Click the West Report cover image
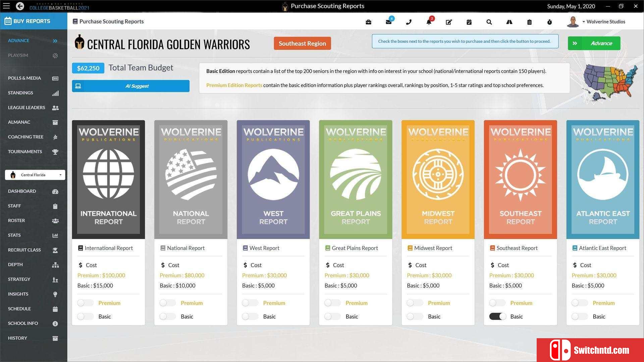The image size is (644, 362). pyautogui.click(x=273, y=180)
